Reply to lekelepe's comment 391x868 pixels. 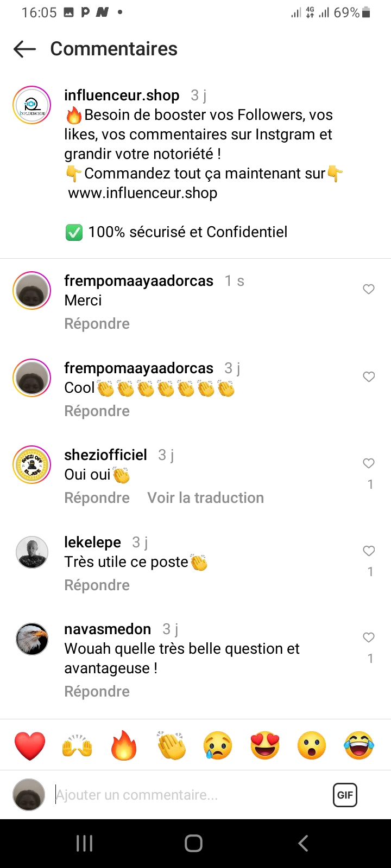97,585
